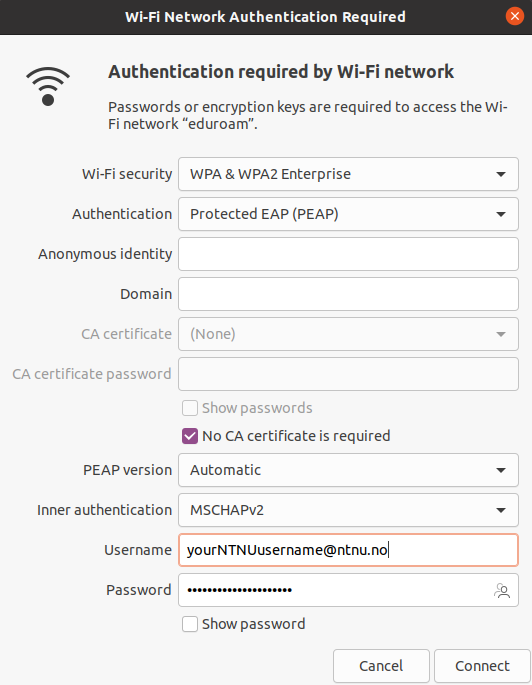The height and width of the screenshot is (685, 532).
Task: Close the Wi-Fi authentication dialog
Action: pyautogui.click(x=515, y=17)
